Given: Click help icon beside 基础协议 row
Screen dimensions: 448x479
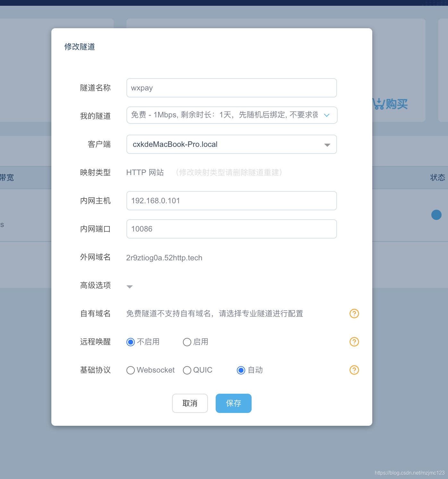Looking at the screenshot, I should click(x=354, y=370).
